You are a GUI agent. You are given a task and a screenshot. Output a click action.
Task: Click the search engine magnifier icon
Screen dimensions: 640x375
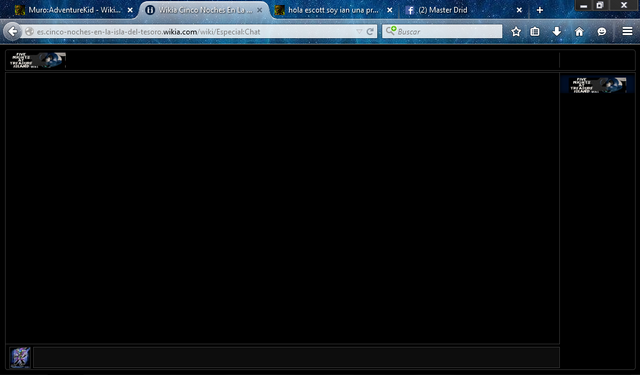click(x=391, y=31)
